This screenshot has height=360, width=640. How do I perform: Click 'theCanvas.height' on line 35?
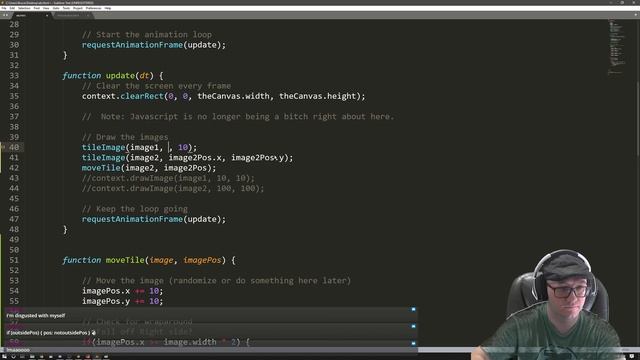pos(318,96)
